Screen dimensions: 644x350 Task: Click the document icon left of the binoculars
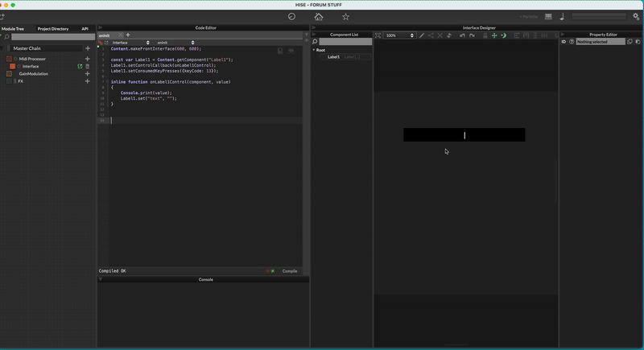click(x=280, y=51)
